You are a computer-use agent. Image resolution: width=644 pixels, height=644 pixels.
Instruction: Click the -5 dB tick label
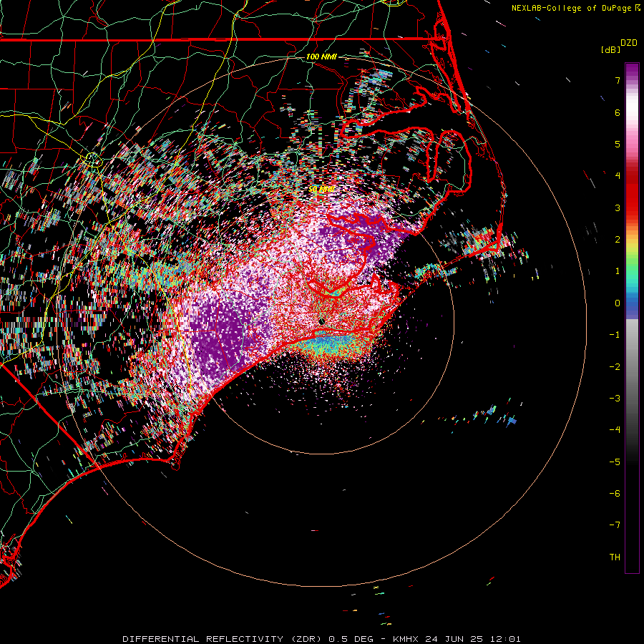click(615, 462)
